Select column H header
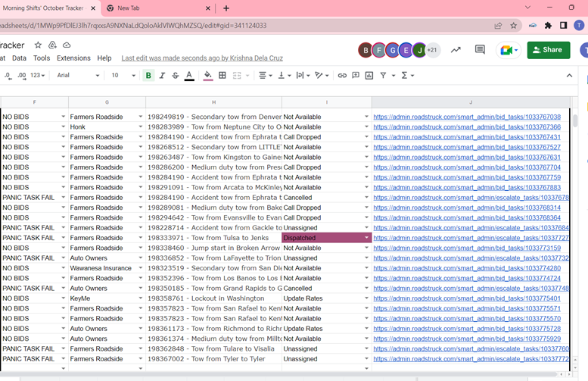The height and width of the screenshot is (381, 588). click(x=213, y=102)
